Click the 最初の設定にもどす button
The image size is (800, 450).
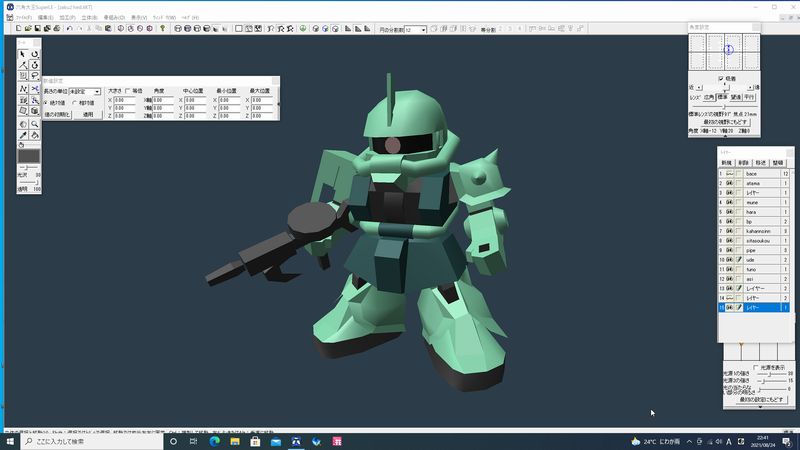coord(760,399)
